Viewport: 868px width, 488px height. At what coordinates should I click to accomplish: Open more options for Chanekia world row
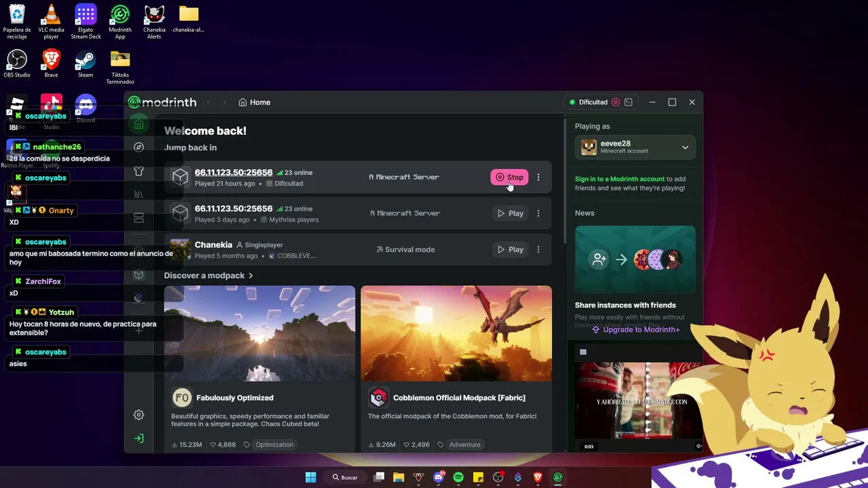pos(538,249)
